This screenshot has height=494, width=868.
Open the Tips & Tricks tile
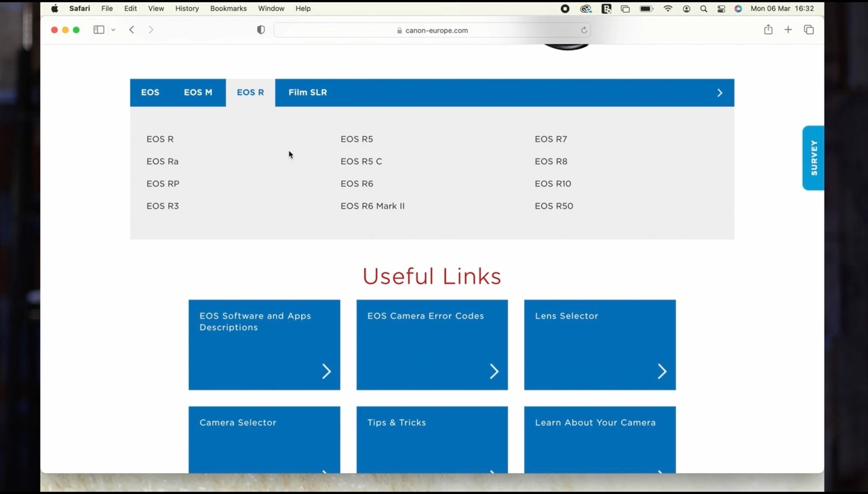pos(432,440)
